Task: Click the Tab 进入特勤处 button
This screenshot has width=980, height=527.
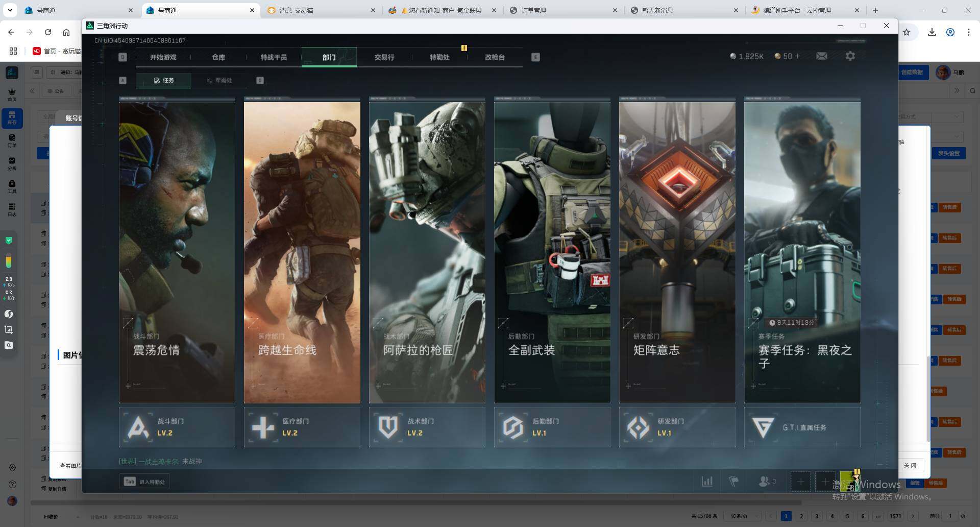Action: tap(144, 482)
